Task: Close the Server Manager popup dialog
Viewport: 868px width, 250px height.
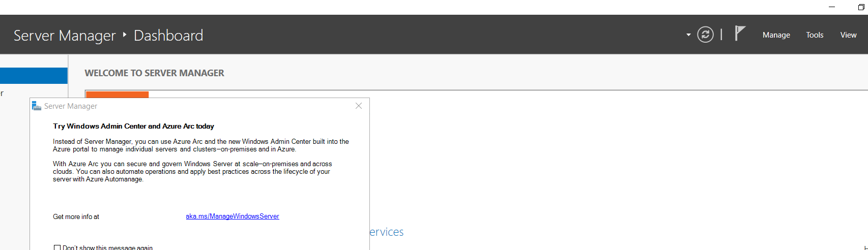Action: tap(359, 106)
